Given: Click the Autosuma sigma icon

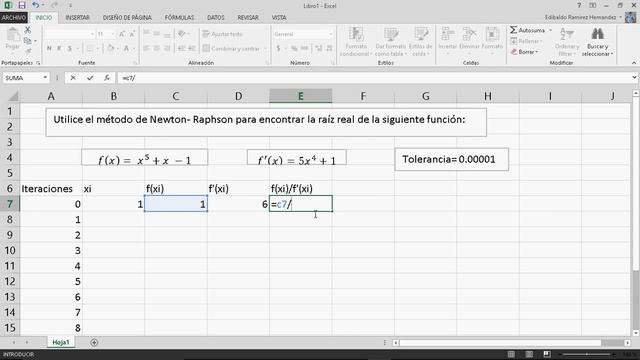Looking at the screenshot, I should (x=513, y=30).
